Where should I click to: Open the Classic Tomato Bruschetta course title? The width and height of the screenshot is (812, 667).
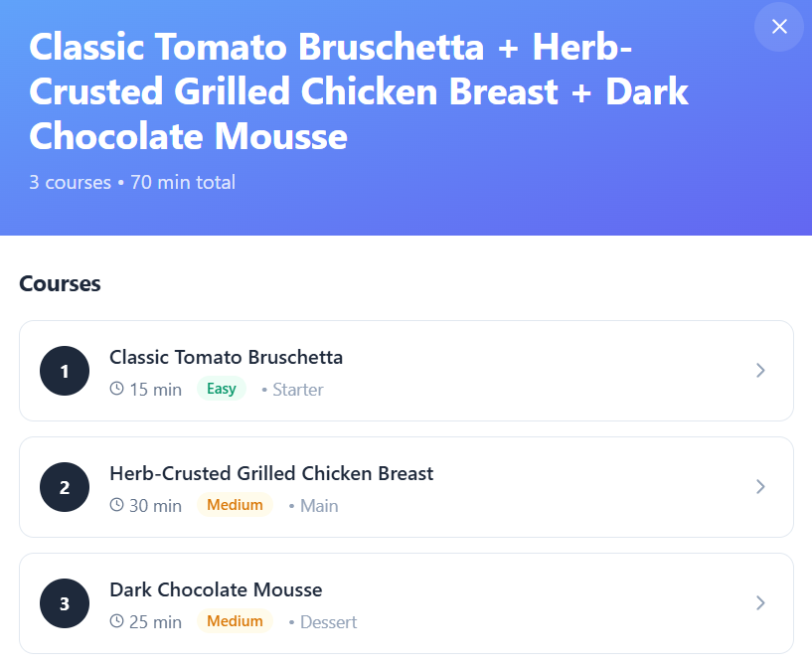coord(226,357)
